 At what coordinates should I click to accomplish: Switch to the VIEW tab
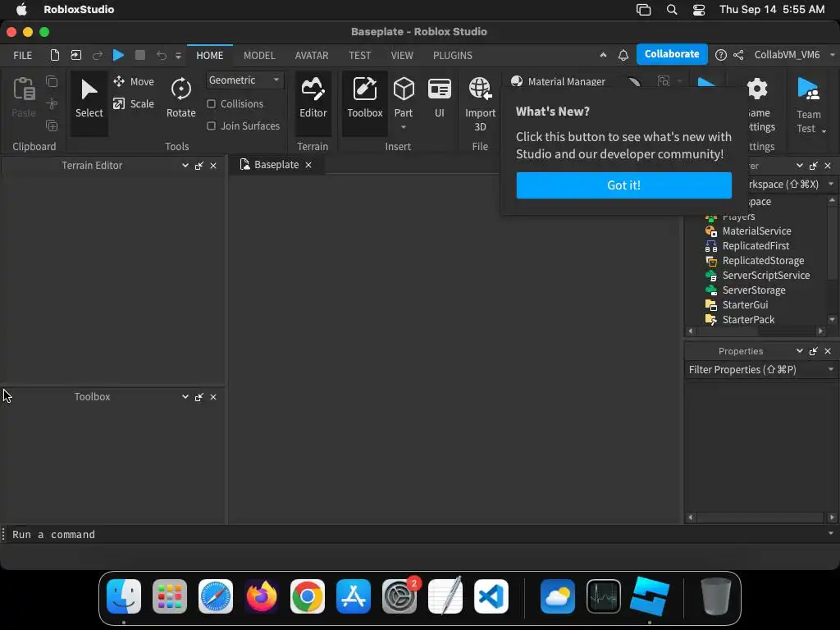(402, 55)
